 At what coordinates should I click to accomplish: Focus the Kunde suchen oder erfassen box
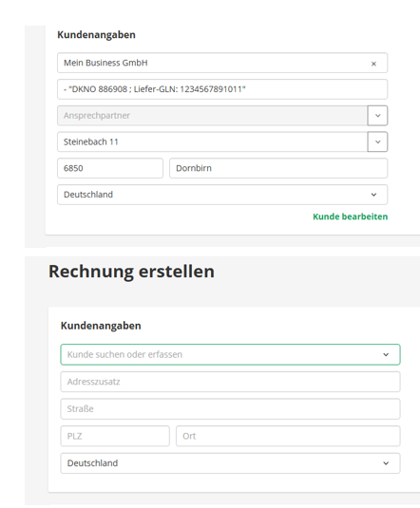pyautogui.click(x=230, y=354)
